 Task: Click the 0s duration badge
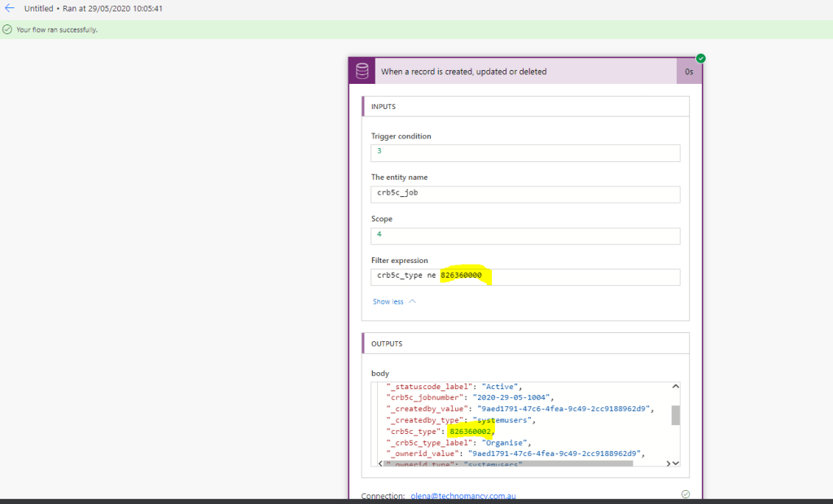tap(688, 72)
